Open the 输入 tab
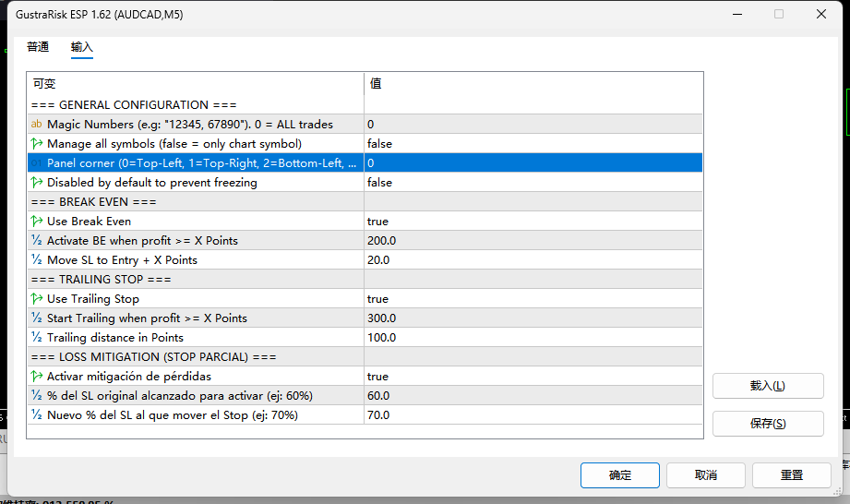This screenshot has height=504, width=850. tap(82, 47)
